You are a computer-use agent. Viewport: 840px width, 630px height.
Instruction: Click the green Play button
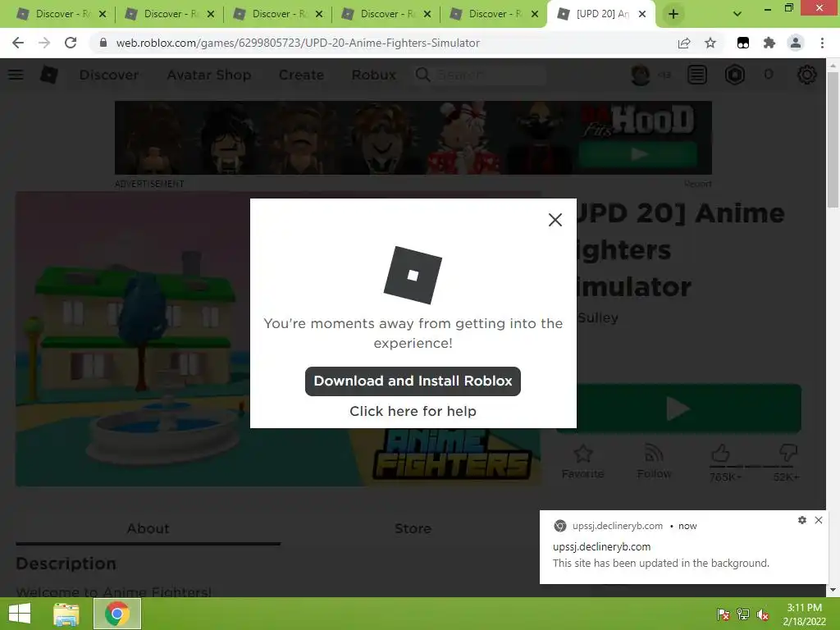[x=678, y=409]
